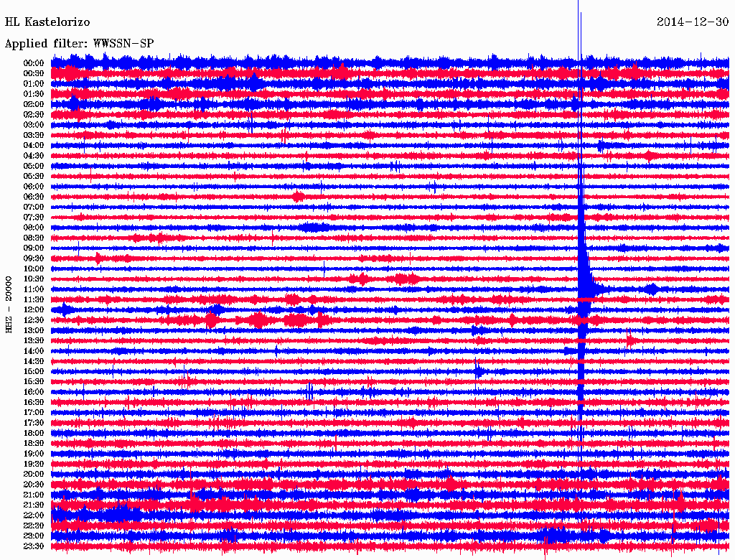
Task: Select the 06:30 time label
Action: pos(34,197)
